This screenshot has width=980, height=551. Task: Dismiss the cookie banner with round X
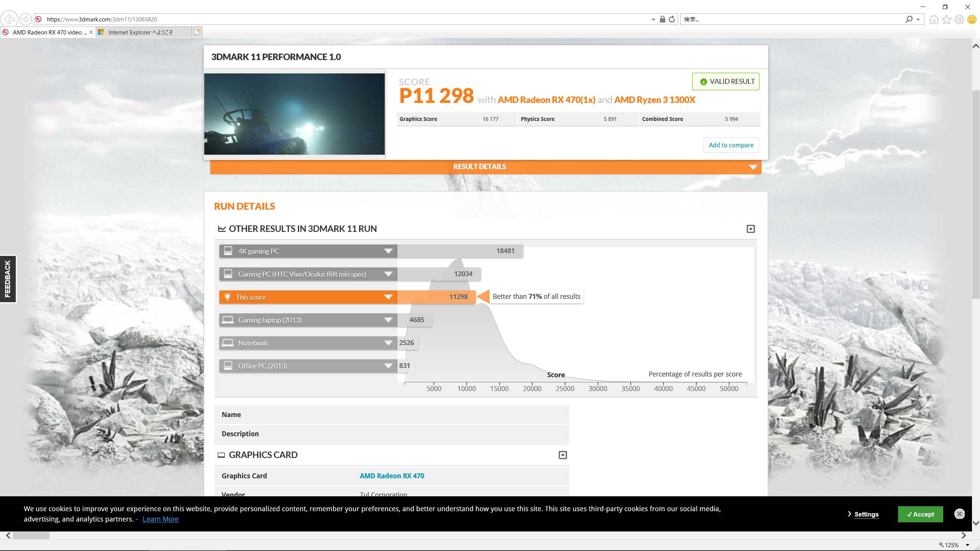pyautogui.click(x=959, y=514)
